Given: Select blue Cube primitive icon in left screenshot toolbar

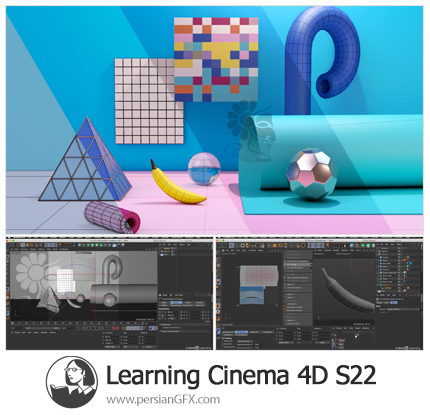Looking at the screenshot, I should click(79, 245).
